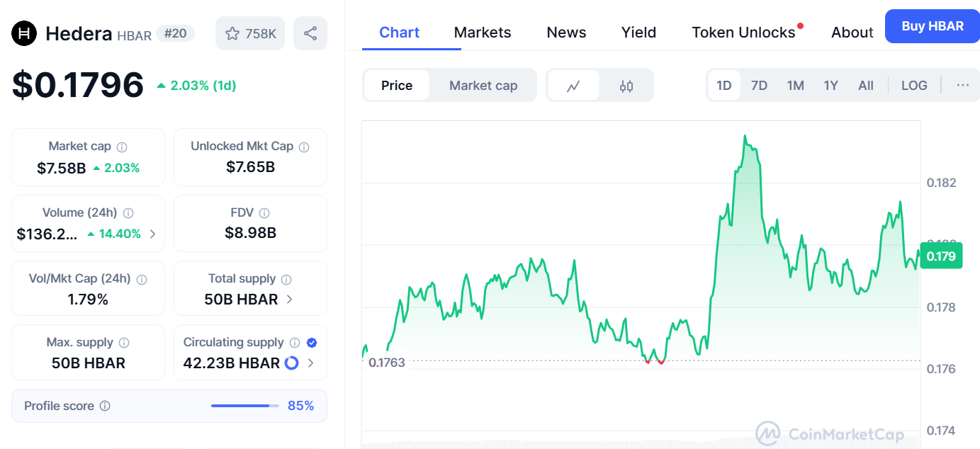Image resolution: width=980 pixels, height=449 pixels.
Task: Click the #20 rank badge
Action: [175, 33]
